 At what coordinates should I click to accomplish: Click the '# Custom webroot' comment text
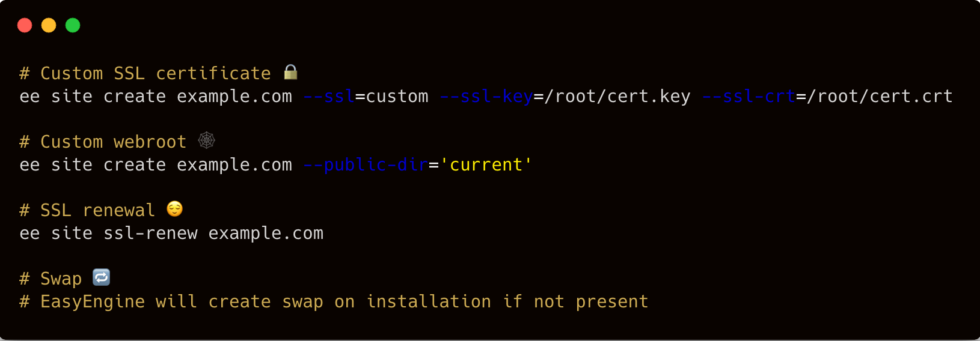pyautogui.click(x=103, y=142)
